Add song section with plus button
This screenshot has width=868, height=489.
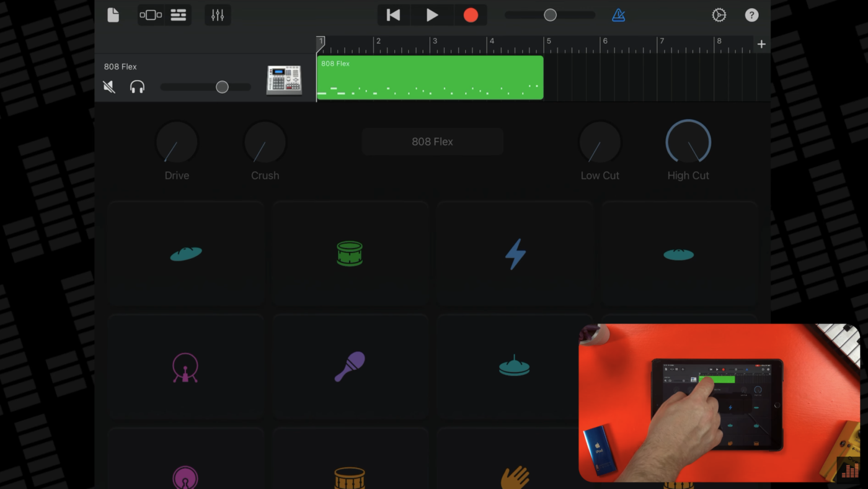click(x=761, y=44)
